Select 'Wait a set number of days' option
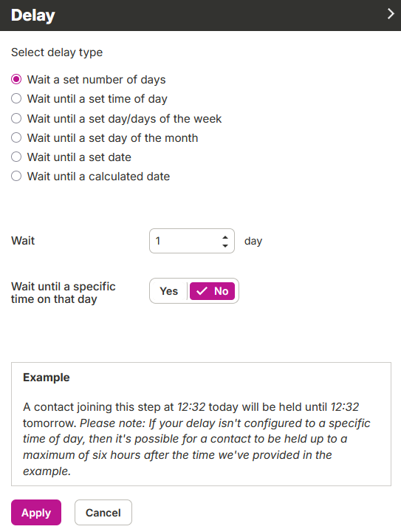The image size is (401, 532). tap(16, 79)
